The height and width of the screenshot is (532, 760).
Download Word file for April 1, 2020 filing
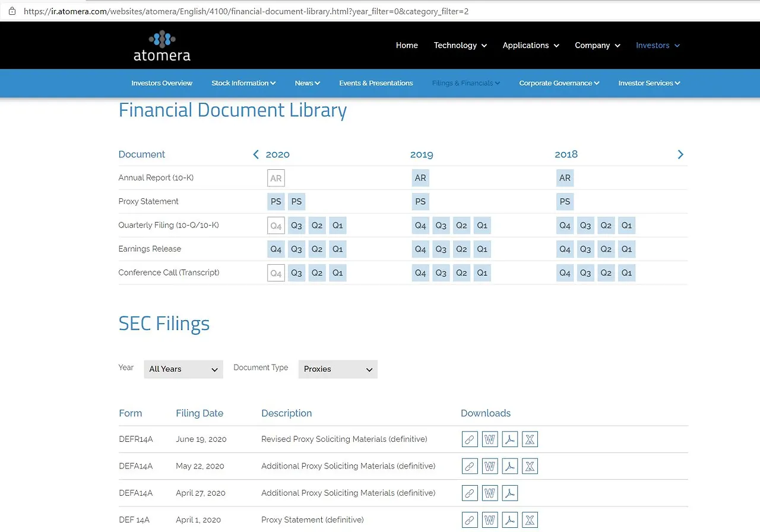490,520
